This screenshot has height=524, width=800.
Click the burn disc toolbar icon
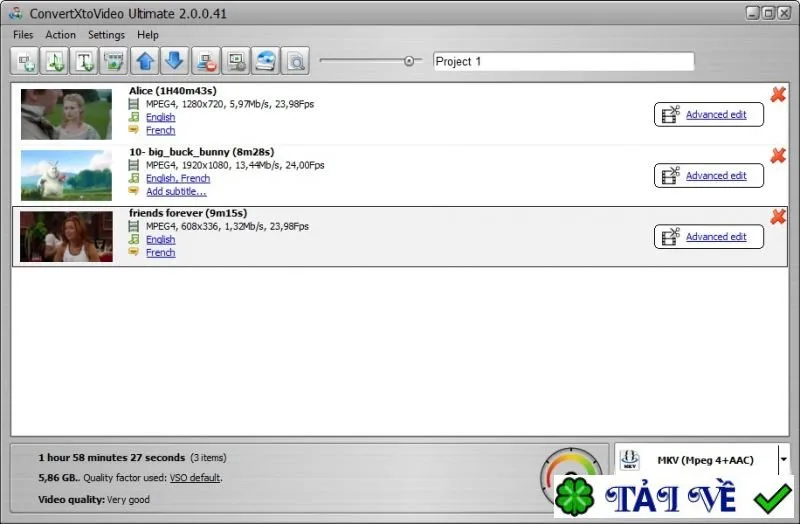[265, 61]
